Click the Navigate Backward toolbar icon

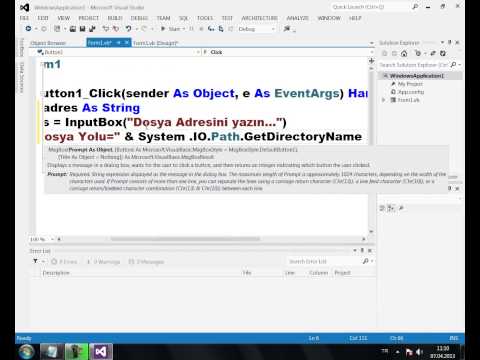[x=29, y=29]
